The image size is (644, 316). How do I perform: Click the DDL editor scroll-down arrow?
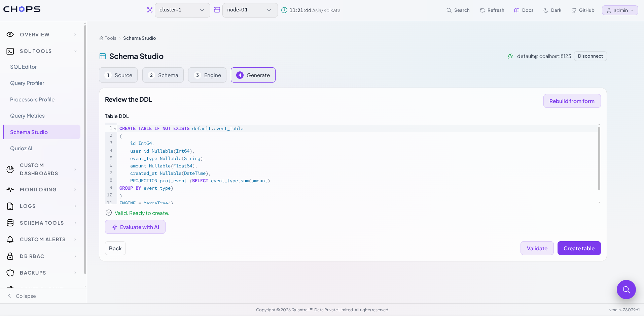[599, 202]
